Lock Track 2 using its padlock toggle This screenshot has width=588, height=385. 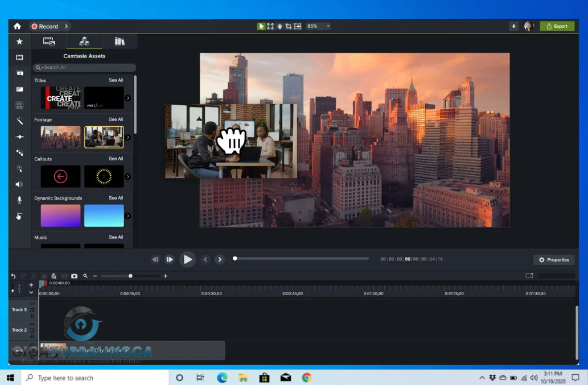pyautogui.click(x=32, y=336)
